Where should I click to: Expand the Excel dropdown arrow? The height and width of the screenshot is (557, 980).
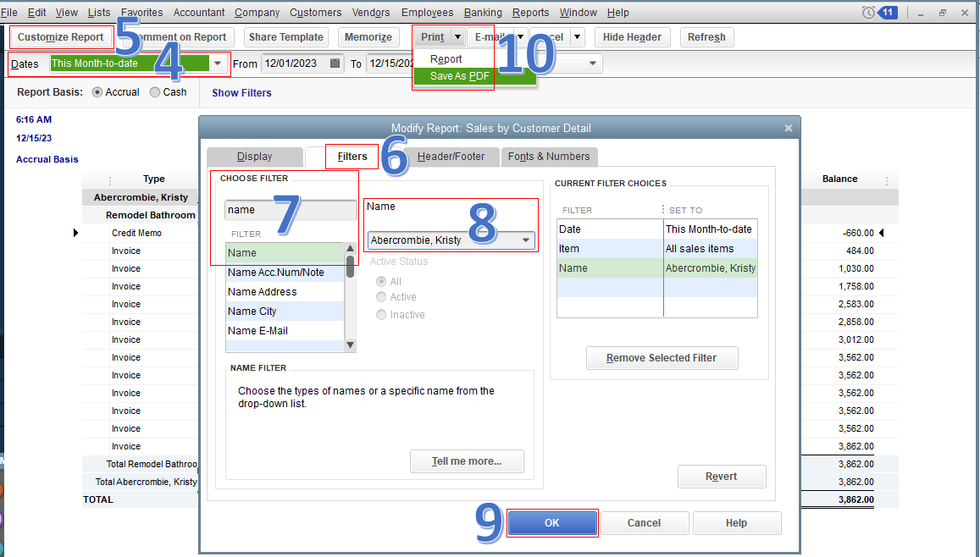(x=576, y=36)
